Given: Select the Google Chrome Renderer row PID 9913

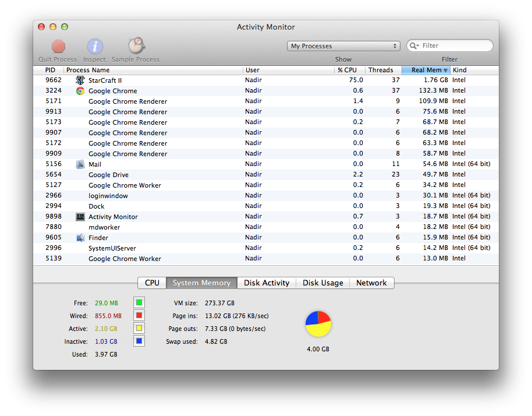Looking at the screenshot, I should tap(266, 112).
